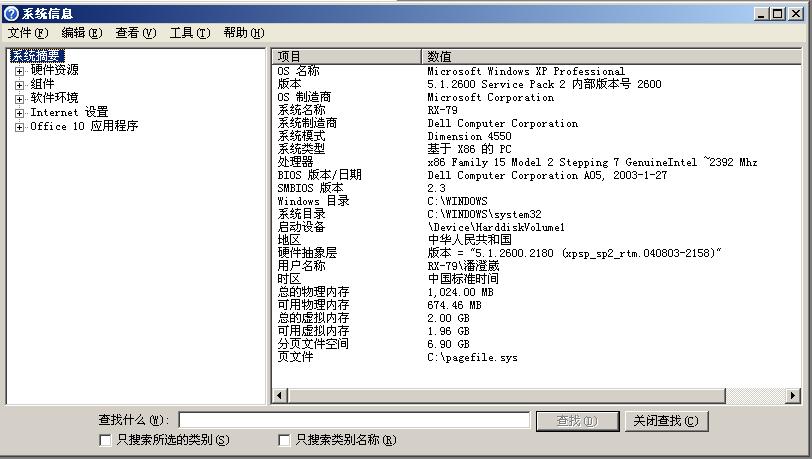This screenshot has width=812, height=459.
Task: Click the horizontal scrollbar right arrow
Action: (x=793, y=396)
